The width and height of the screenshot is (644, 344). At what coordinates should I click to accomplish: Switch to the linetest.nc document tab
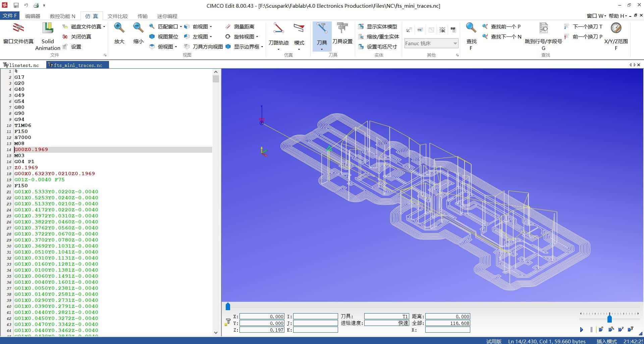click(x=21, y=65)
